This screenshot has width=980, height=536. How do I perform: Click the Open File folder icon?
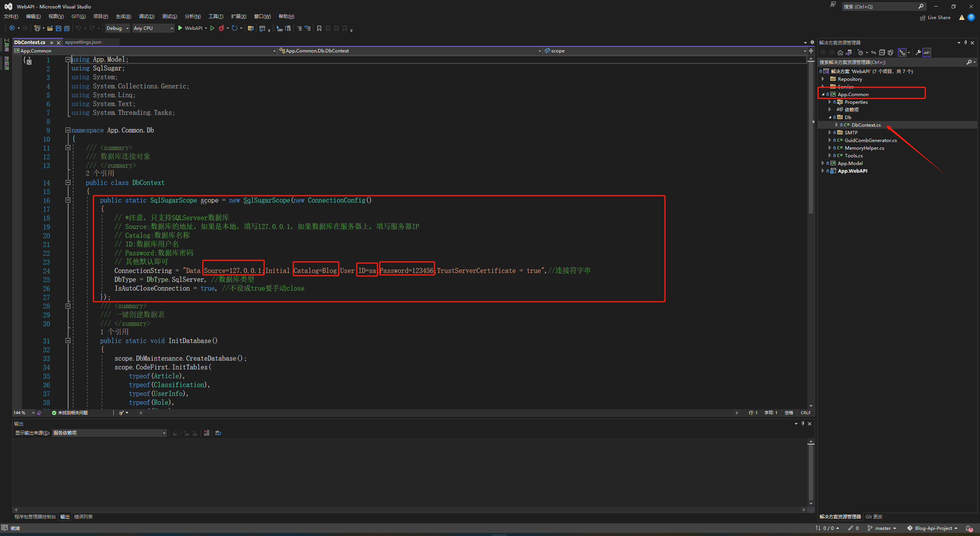pyautogui.click(x=50, y=28)
